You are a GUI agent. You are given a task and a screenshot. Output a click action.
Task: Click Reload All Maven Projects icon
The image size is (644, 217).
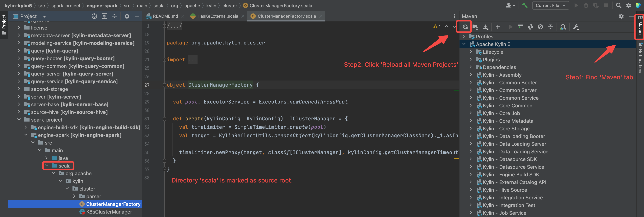coord(465,27)
